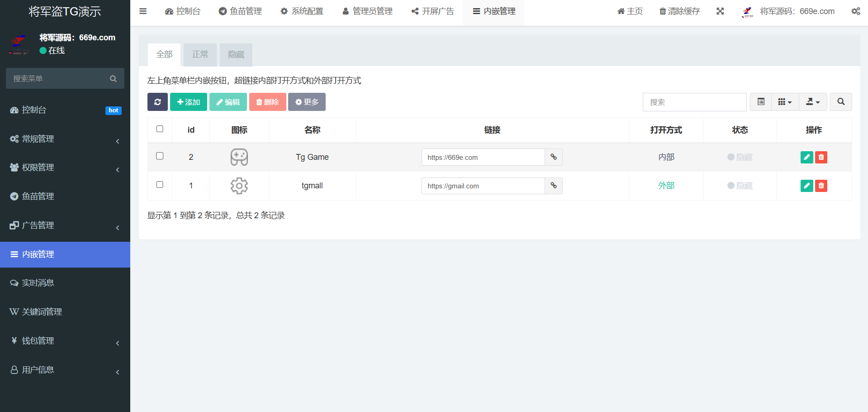Open the export dropdown menu
The width and height of the screenshot is (868, 412).
813,102
